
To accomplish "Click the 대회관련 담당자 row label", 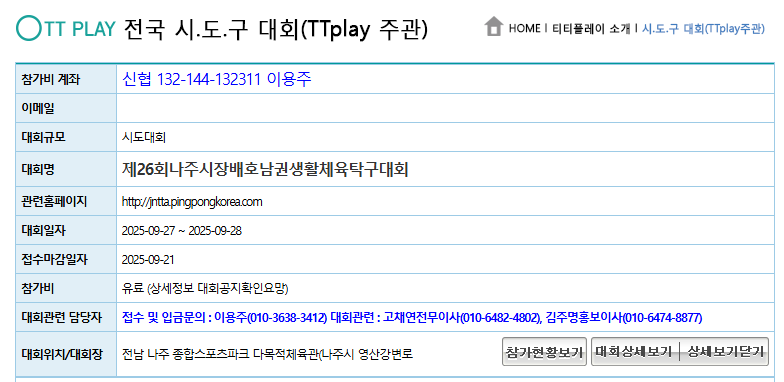I will coord(62,317).
